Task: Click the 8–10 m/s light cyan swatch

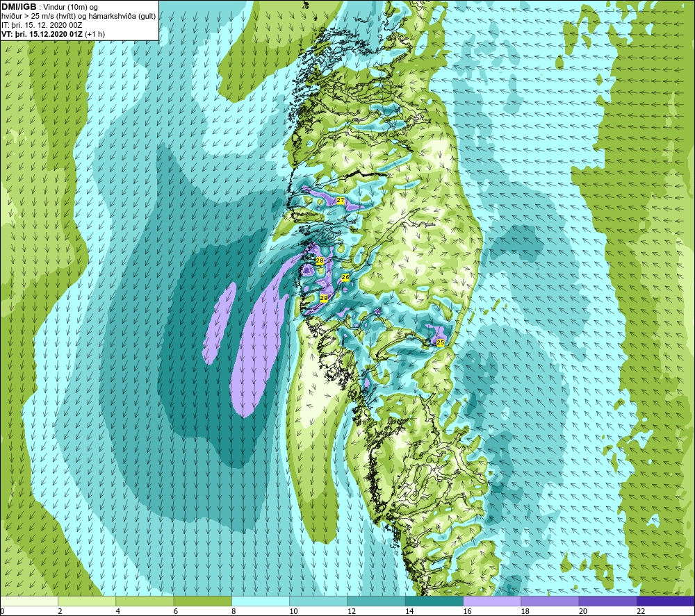Action: (261, 601)
